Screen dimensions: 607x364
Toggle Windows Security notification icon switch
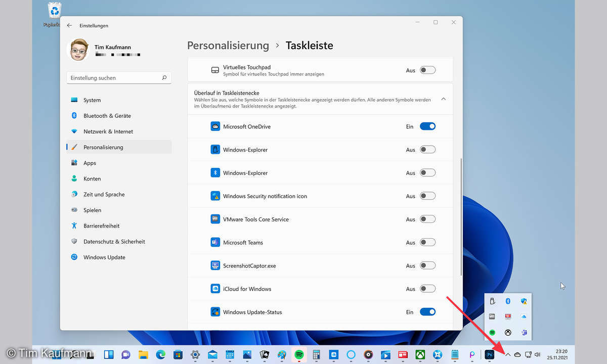click(x=427, y=196)
